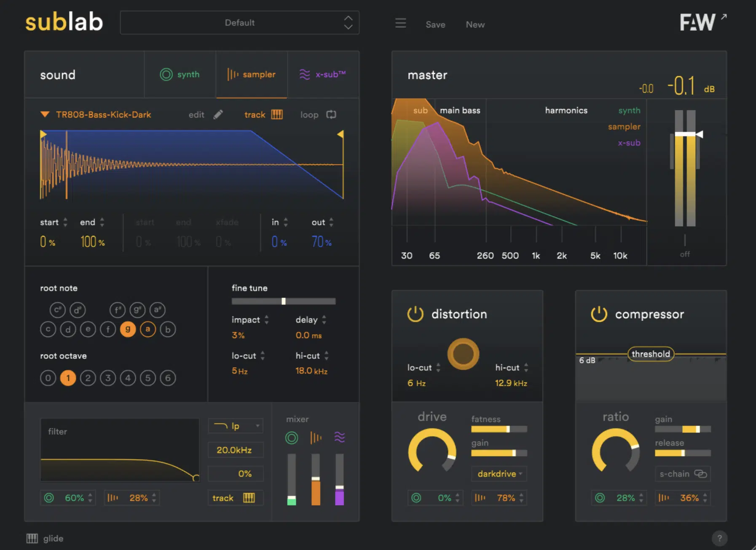Click the master output level handle

(689, 134)
